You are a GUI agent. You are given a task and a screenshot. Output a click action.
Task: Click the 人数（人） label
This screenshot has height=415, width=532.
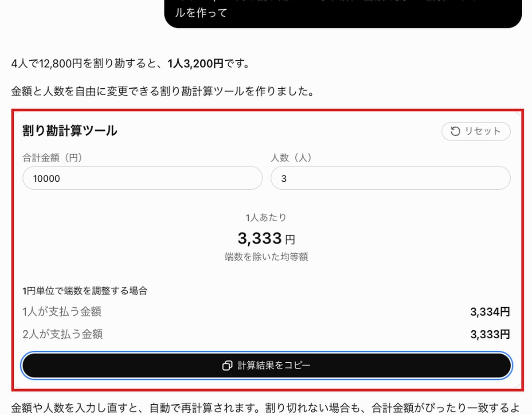(293, 157)
